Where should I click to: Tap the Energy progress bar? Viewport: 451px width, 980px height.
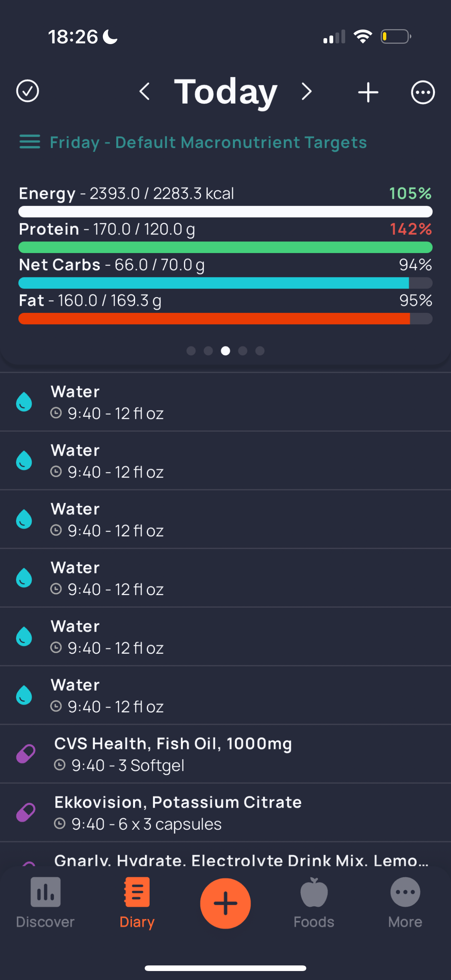[225, 212]
